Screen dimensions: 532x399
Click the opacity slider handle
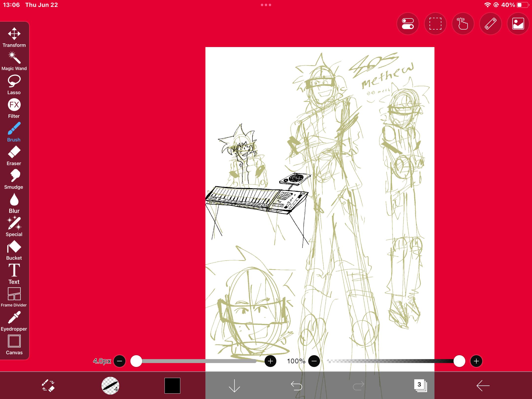[459, 361]
